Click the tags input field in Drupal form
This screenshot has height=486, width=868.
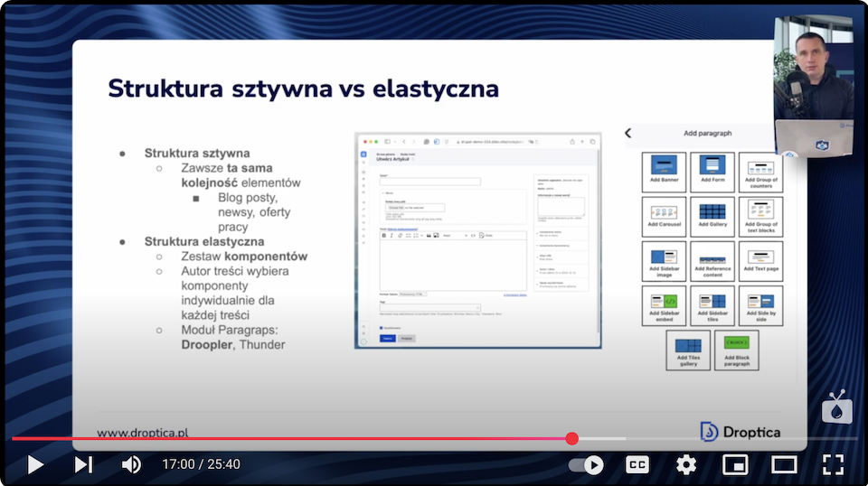click(430, 308)
